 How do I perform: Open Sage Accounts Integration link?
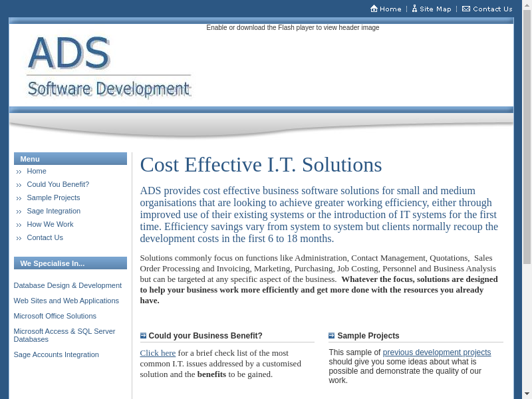pyautogui.click(x=56, y=354)
